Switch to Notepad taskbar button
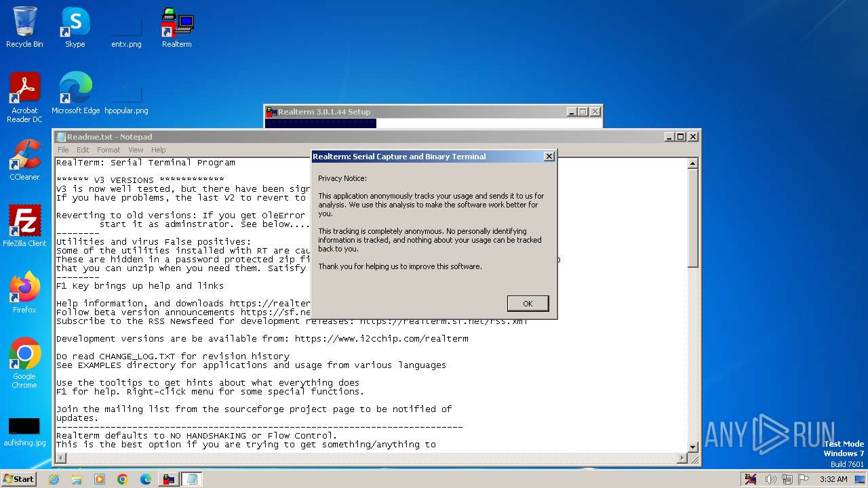868x488 pixels. 192,479
